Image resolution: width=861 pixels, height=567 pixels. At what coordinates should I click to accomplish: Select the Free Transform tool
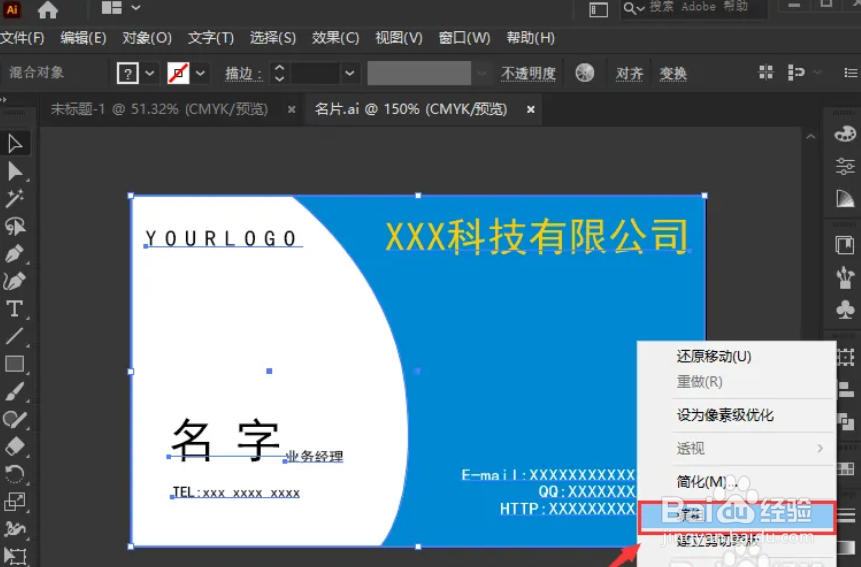[x=15, y=555]
